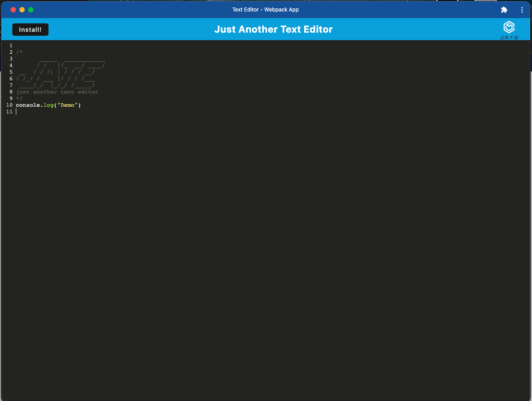
Task: Click the text just another text editor
Action: [x=57, y=92]
